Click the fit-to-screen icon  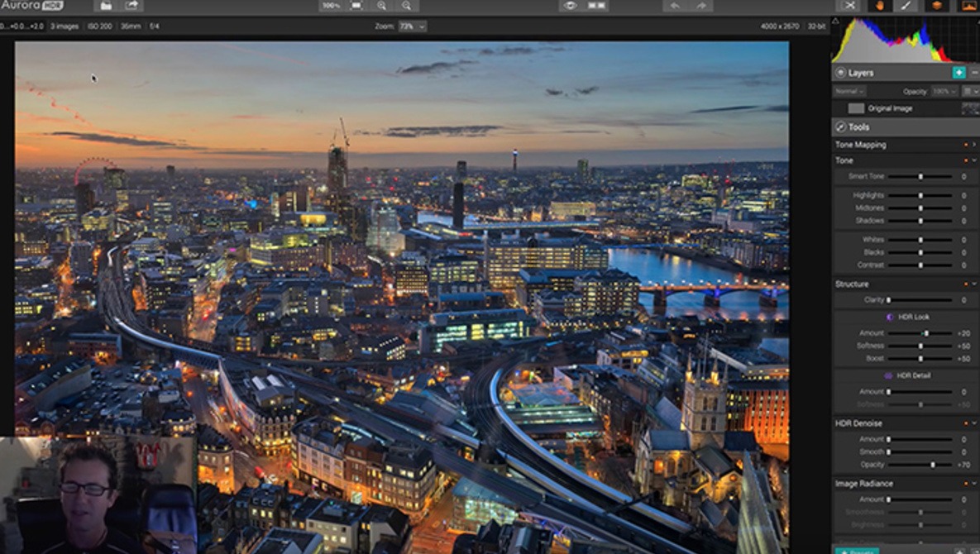pyautogui.click(x=356, y=6)
